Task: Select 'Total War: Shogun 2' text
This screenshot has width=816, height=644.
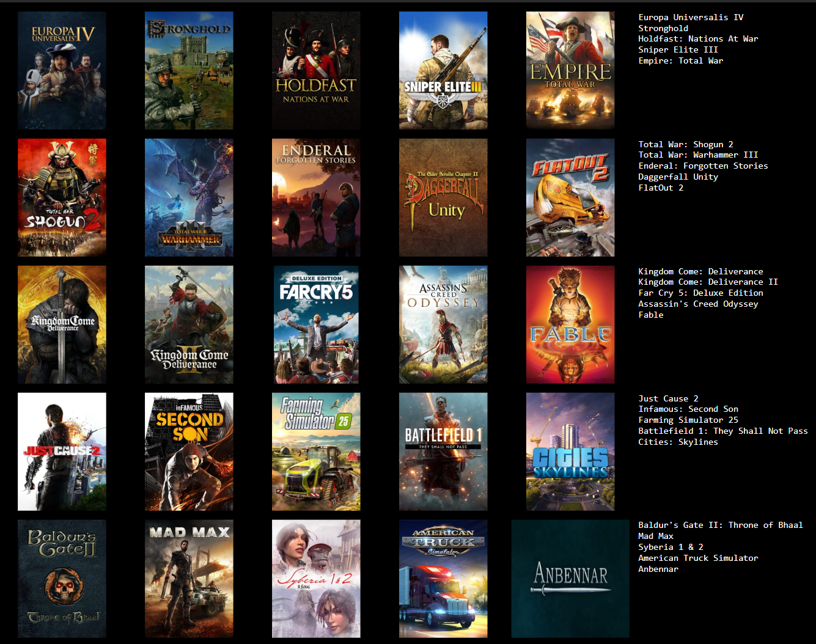Action: 686,144
